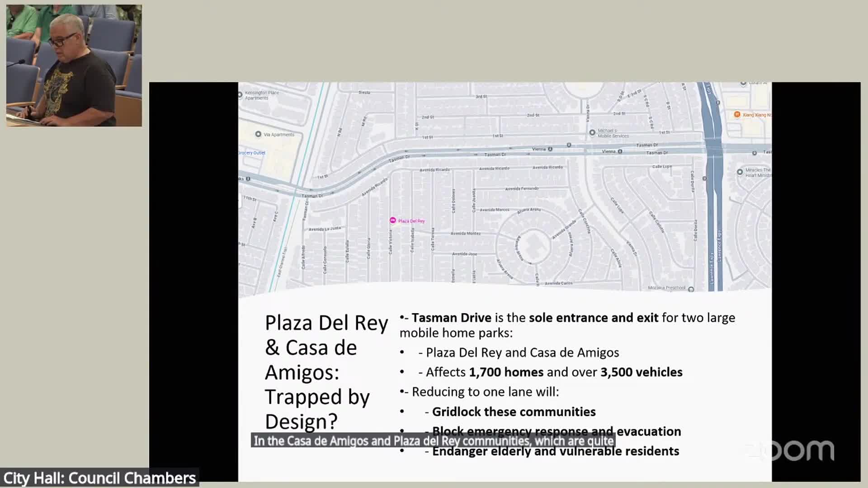Viewport: 868px width, 488px height.
Task: Select the speaker video thumbnail
Action: coord(74,66)
